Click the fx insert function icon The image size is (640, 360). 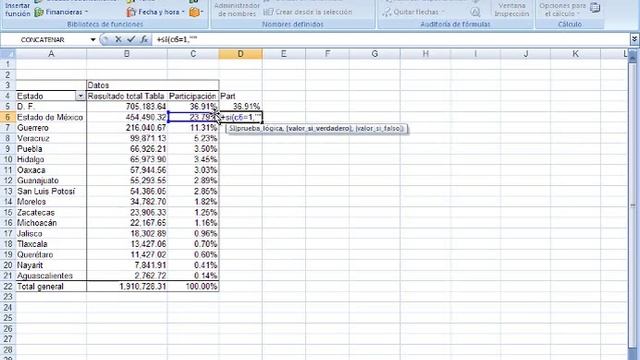(x=144, y=39)
